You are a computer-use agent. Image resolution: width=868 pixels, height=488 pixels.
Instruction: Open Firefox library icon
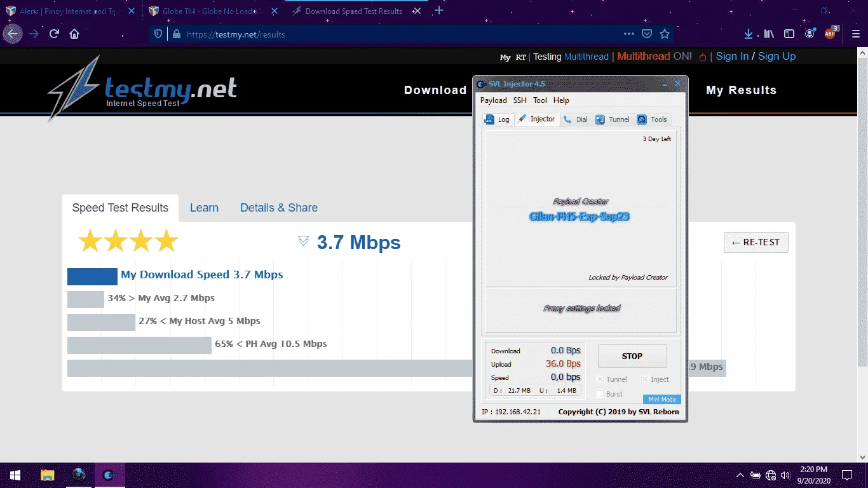point(769,34)
